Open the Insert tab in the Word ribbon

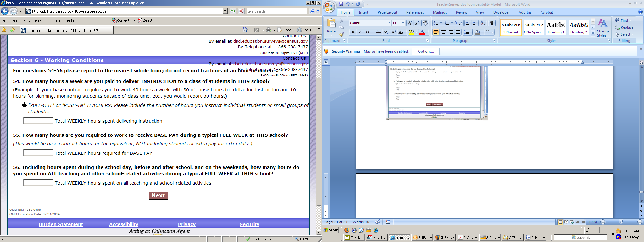point(364,12)
